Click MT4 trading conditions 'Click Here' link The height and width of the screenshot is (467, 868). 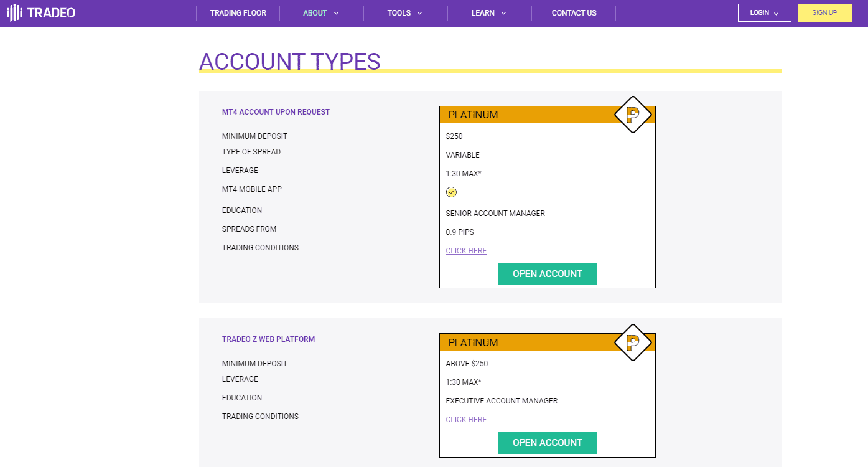466,251
